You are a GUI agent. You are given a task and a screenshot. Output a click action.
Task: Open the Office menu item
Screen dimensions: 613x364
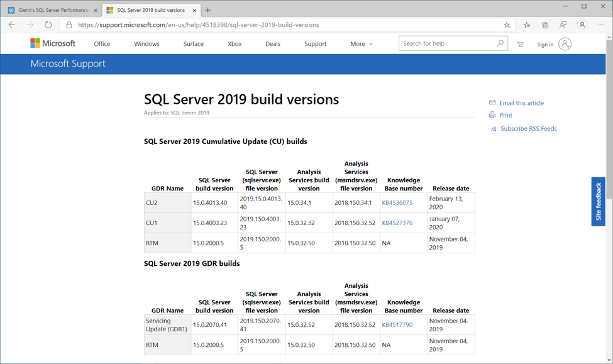[x=102, y=44]
